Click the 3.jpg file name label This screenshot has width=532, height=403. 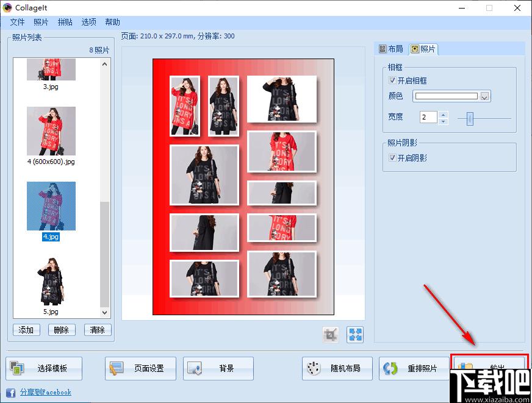[x=51, y=87]
